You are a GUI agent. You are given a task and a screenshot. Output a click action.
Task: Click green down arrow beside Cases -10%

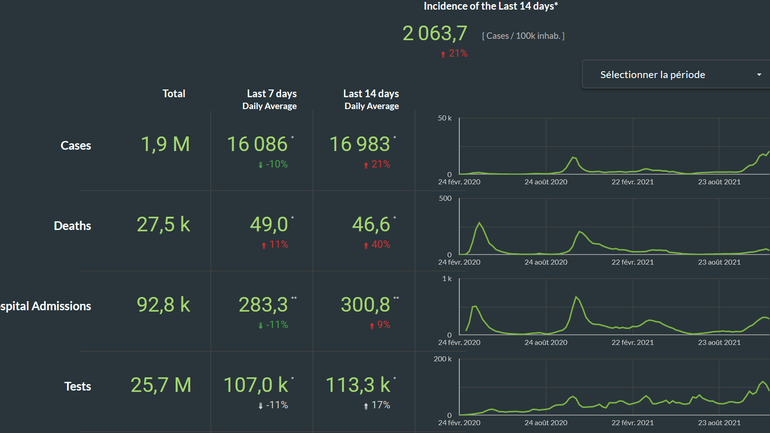(x=260, y=164)
